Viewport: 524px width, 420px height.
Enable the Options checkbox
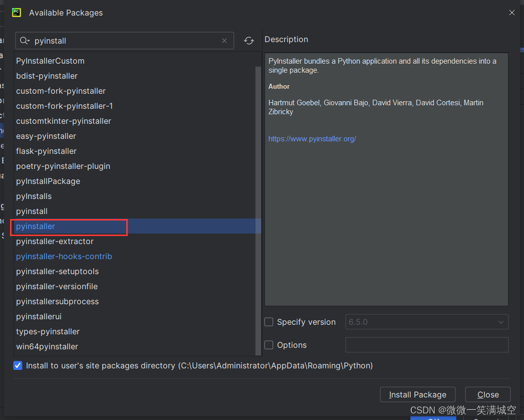(x=269, y=345)
